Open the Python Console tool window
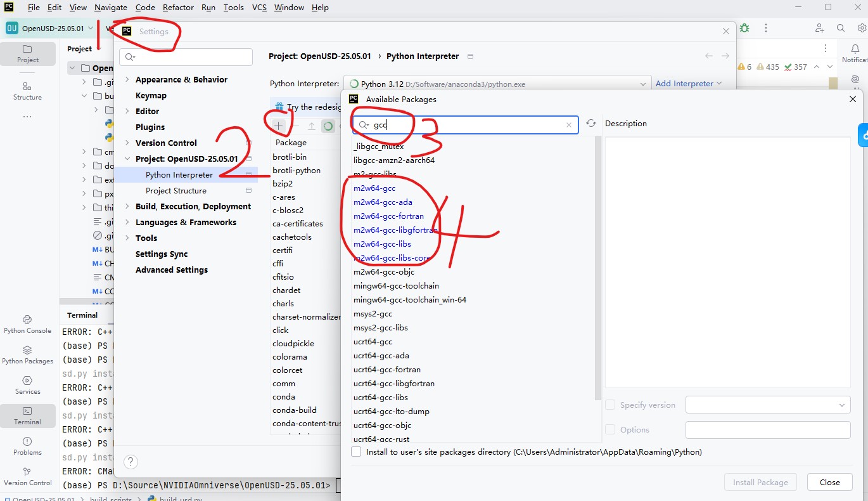The width and height of the screenshot is (868, 501). [27, 324]
